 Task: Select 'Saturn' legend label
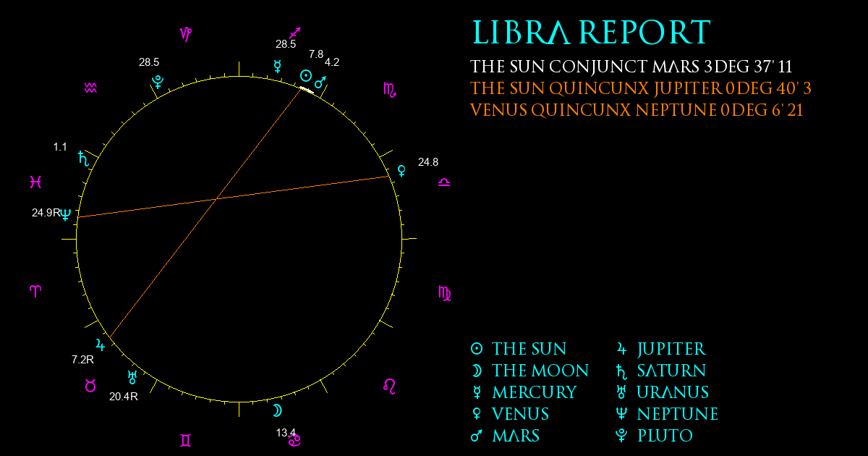pyautogui.click(x=671, y=371)
